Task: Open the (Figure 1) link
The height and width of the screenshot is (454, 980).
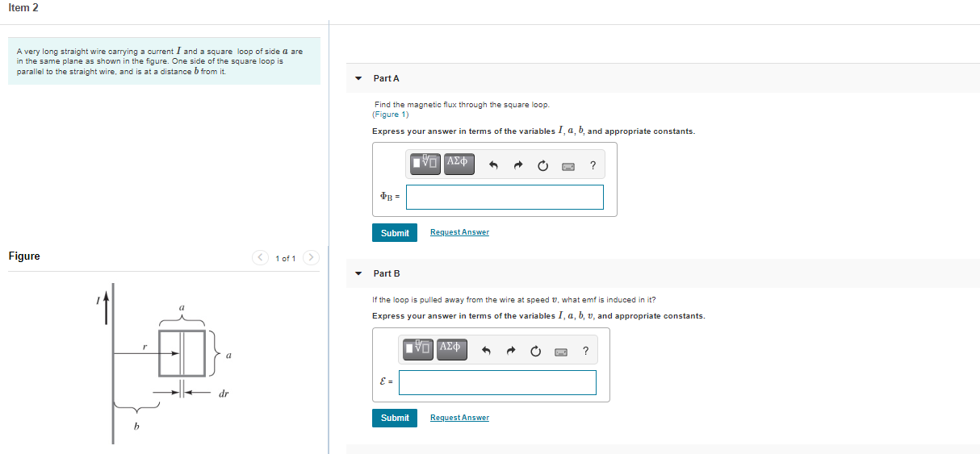Action: [x=392, y=115]
